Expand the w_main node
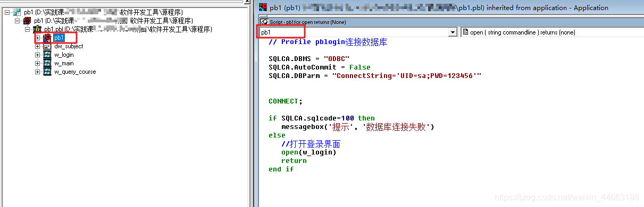The width and height of the screenshot is (644, 207). [x=38, y=63]
